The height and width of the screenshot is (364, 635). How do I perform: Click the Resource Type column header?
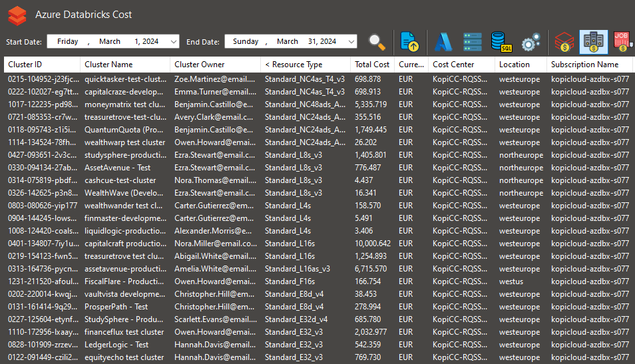click(x=306, y=65)
